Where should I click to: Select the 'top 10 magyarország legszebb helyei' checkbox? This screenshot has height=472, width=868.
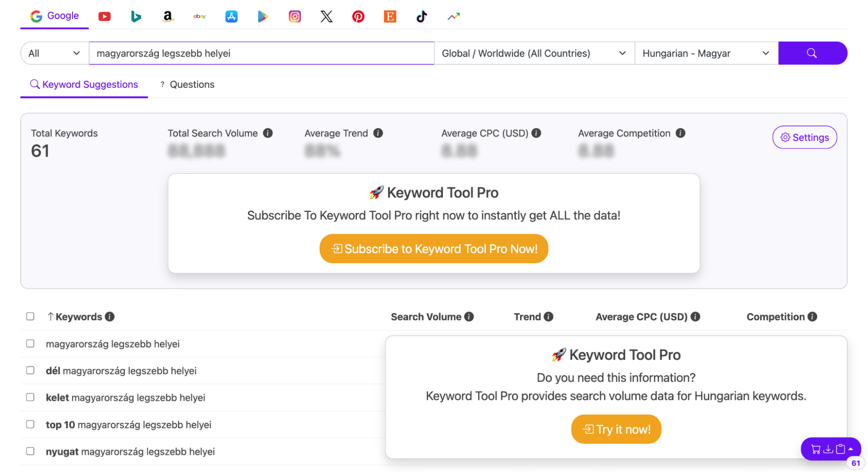click(30, 424)
